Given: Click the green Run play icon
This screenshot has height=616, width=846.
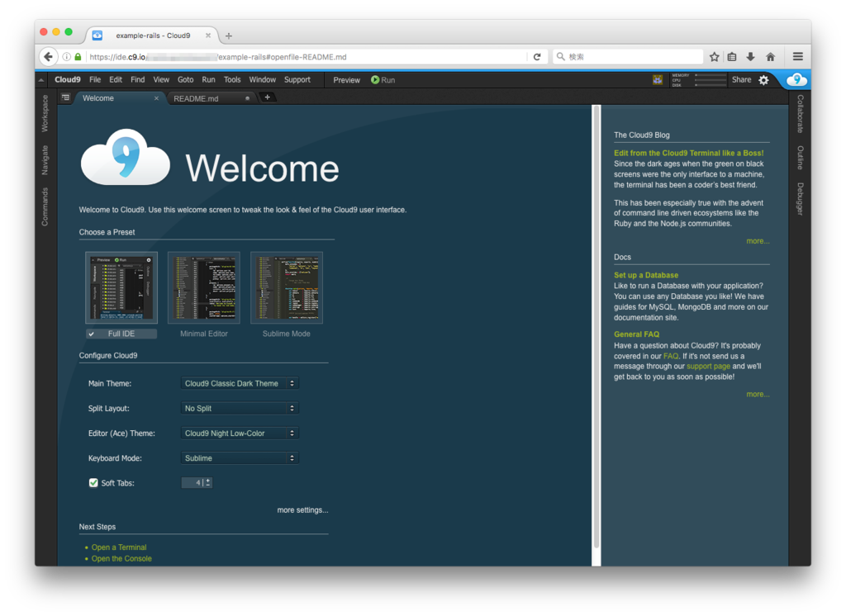Looking at the screenshot, I should point(375,80).
